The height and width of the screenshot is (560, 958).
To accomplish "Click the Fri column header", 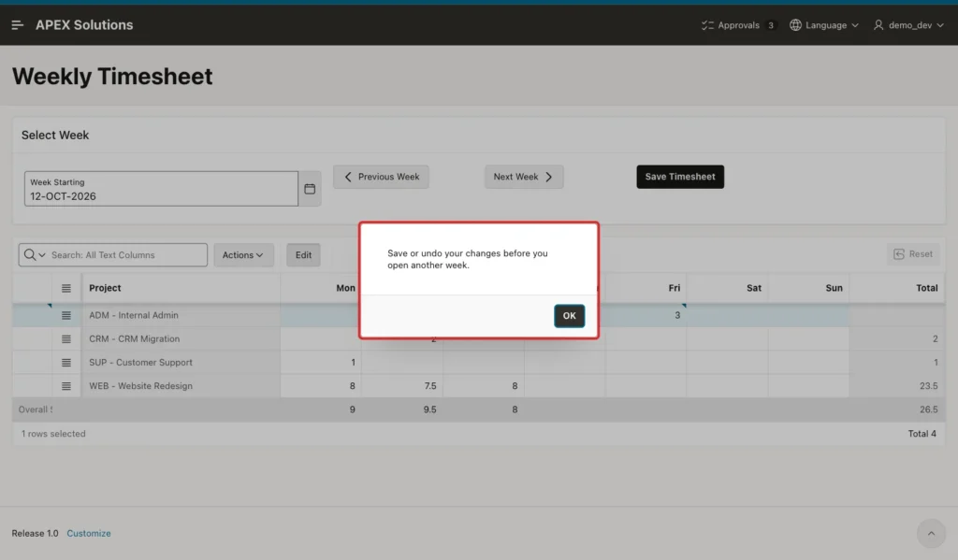I will click(646, 288).
